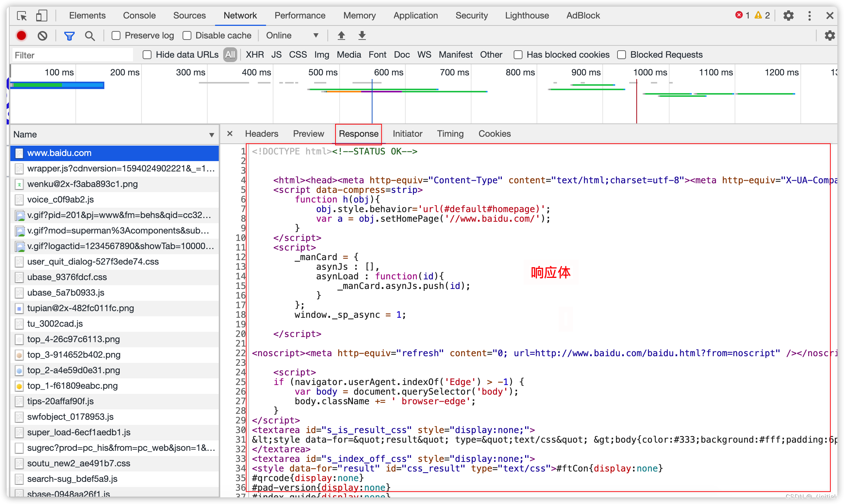Filter requests by Font
The width and height of the screenshot is (844, 504).
tap(377, 55)
